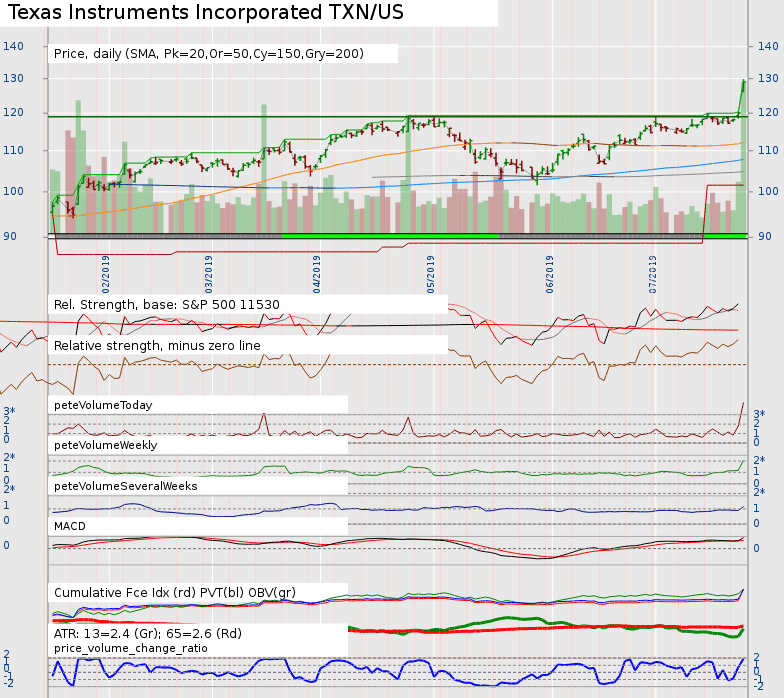Click the 90 price label on right axis

click(765, 236)
